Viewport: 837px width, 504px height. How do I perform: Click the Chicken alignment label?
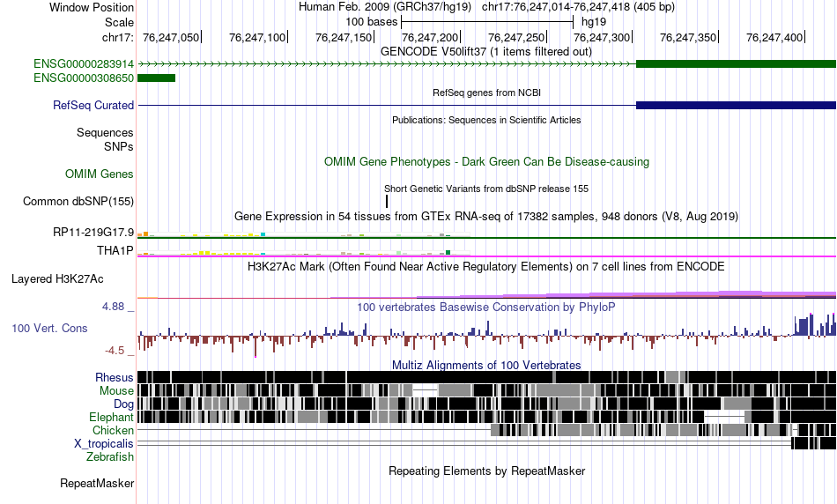113,430
